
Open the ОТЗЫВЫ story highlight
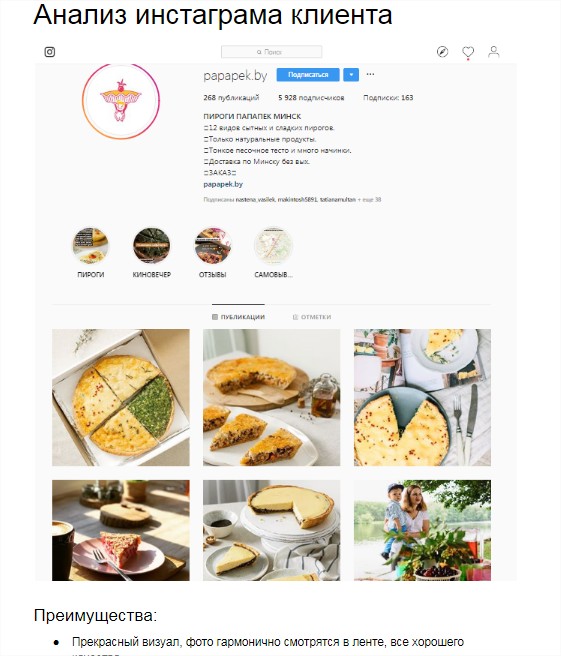pos(213,246)
